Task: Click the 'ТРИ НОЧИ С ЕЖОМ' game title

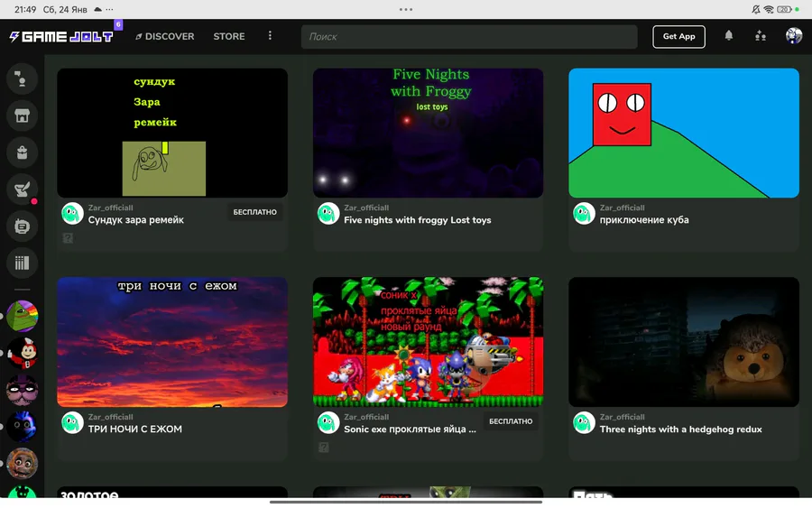Action: pyautogui.click(x=134, y=429)
